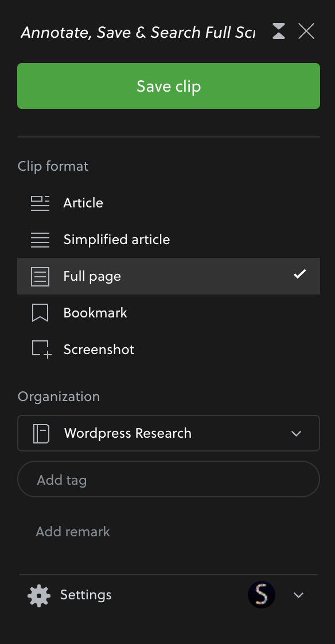Click the Screenshot crop icon
Screen dimensions: 335x644
tap(41, 350)
